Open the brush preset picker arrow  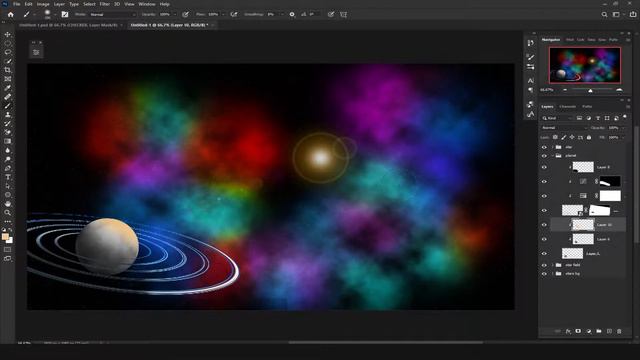point(55,14)
